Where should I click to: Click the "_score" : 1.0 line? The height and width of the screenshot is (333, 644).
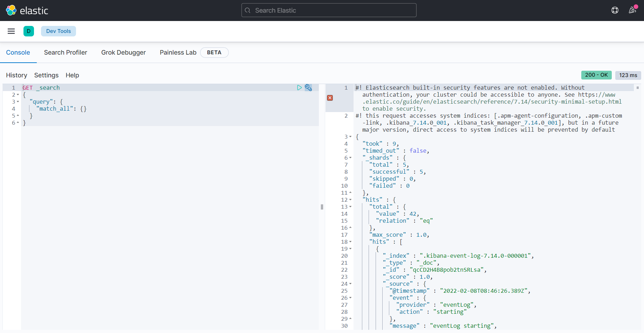[408, 277]
